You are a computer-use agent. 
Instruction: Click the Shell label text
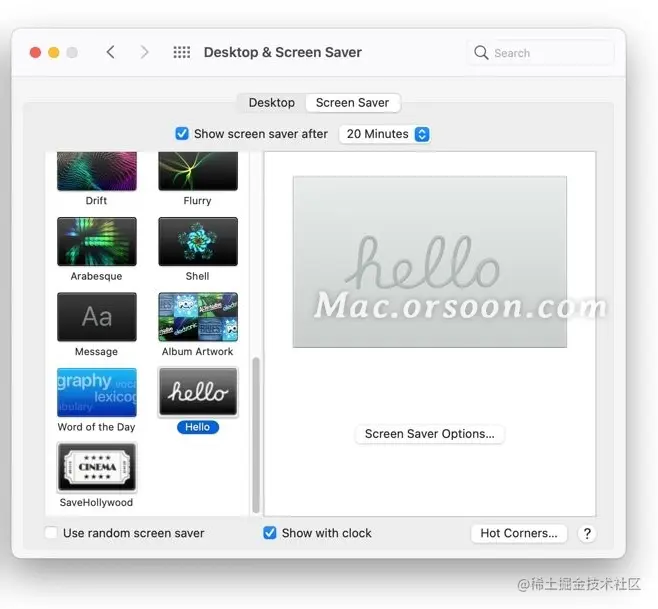(197, 276)
